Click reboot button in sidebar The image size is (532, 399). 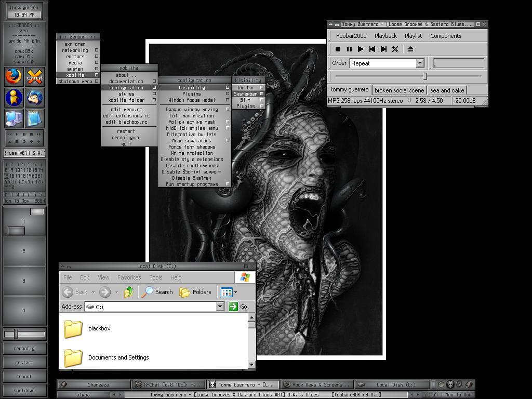pos(24,377)
